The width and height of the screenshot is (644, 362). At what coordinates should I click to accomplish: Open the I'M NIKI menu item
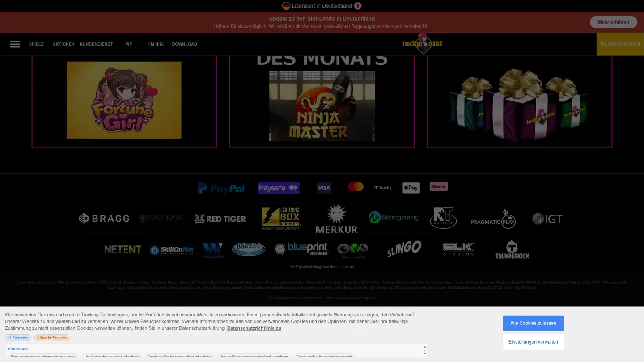coord(156,44)
